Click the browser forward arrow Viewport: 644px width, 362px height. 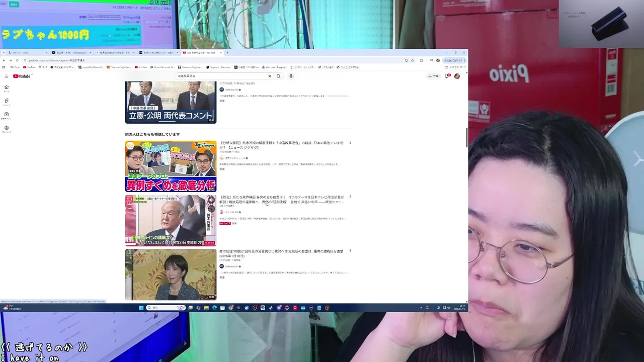tap(11, 60)
